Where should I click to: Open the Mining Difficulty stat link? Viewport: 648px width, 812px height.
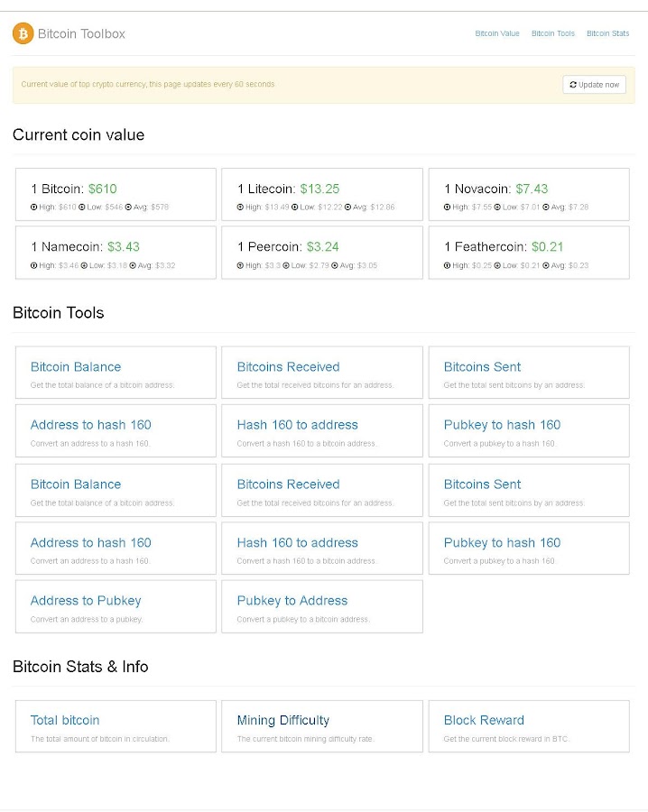point(282,720)
